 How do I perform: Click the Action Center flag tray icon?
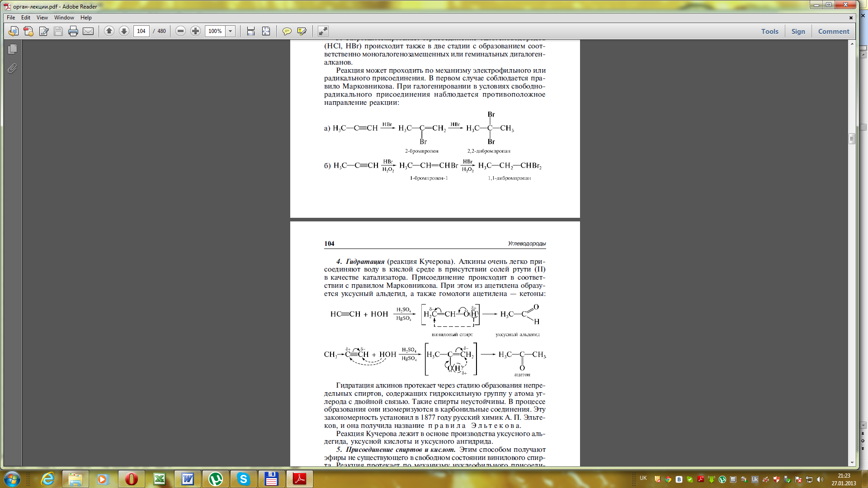point(798,479)
